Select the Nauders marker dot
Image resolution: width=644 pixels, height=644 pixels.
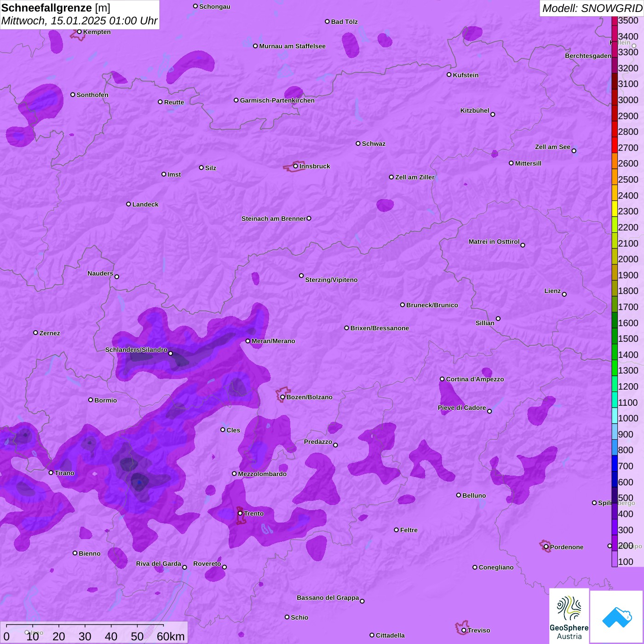pyautogui.click(x=117, y=277)
